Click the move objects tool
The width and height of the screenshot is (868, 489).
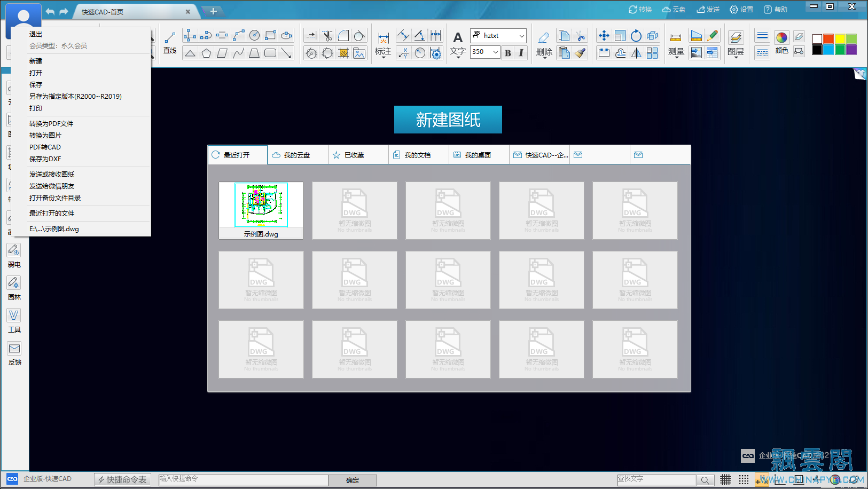point(604,36)
